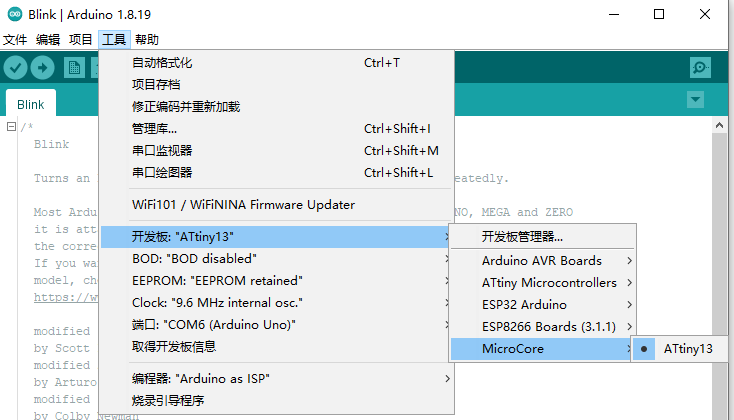Click the https:// link in editor comment

click(x=66, y=297)
